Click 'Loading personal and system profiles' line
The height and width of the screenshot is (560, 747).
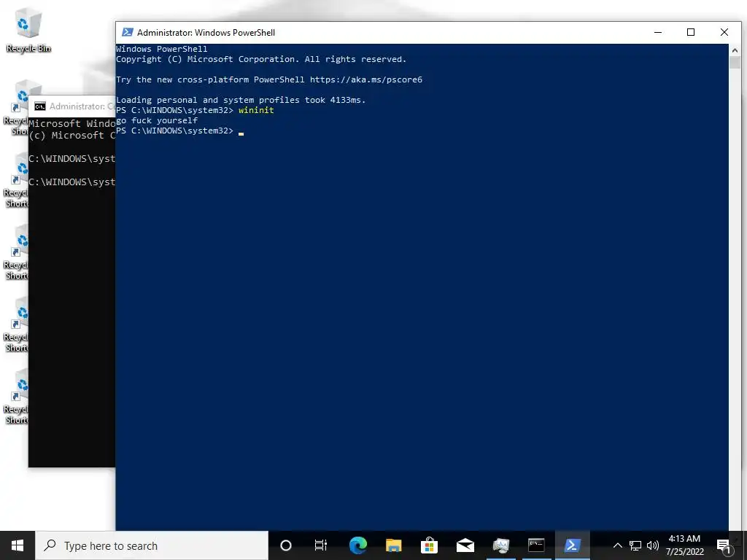coord(241,100)
